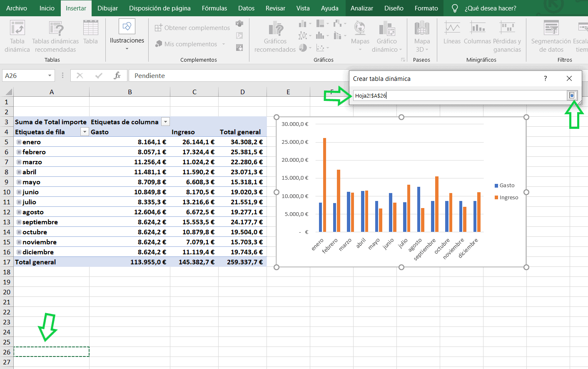
Task: Insert a scatter or bubble chart
Action: 320,48
